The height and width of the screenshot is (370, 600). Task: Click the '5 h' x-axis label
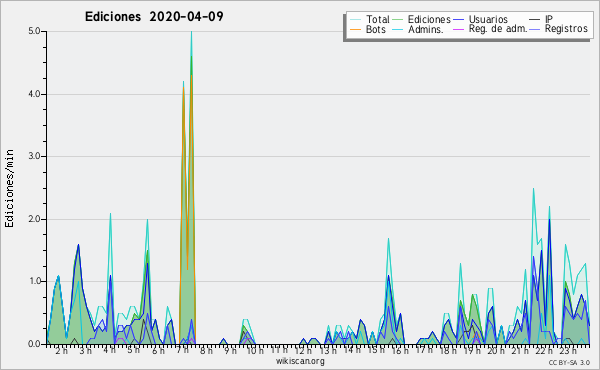pos(134,350)
